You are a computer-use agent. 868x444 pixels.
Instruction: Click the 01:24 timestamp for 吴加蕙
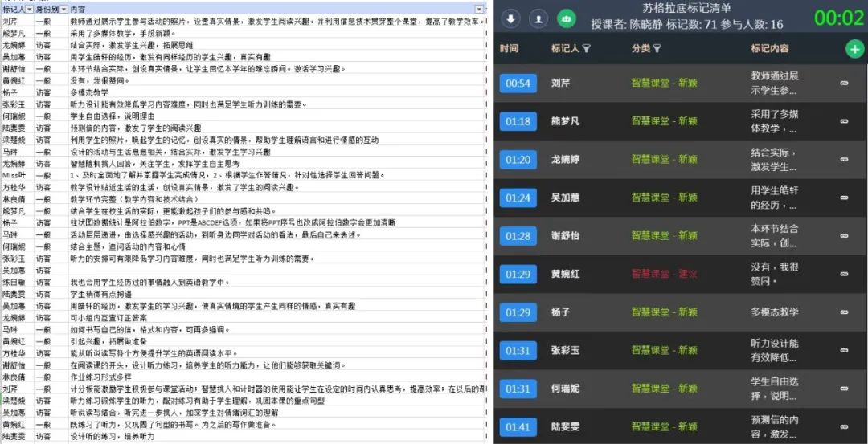(518, 198)
